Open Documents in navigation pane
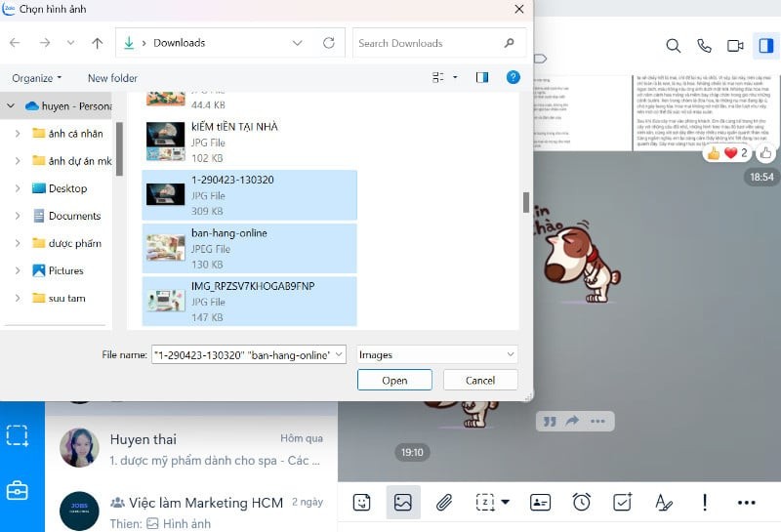This screenshot has width=781, height=532. [x=66, y=216]
